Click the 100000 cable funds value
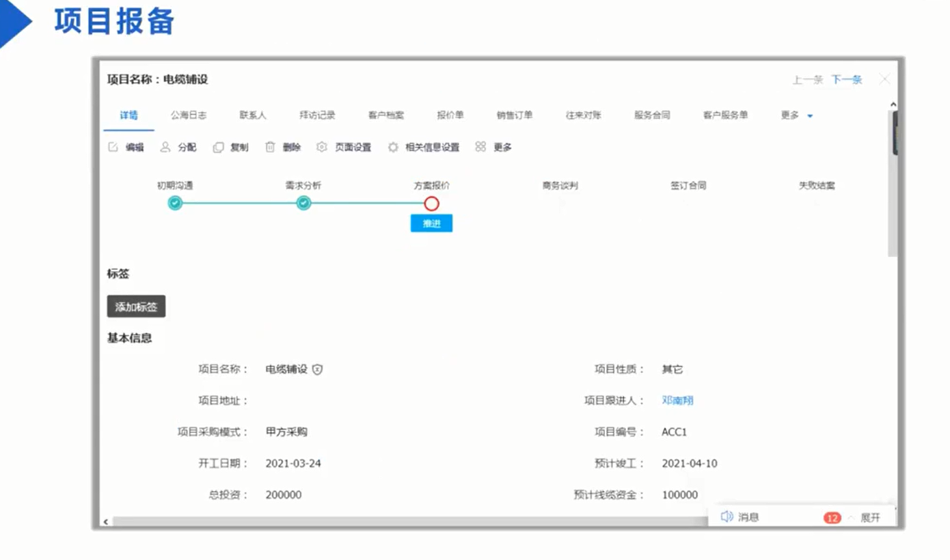Image resolution: width=950 pixels, height=560 pixels. 680,495
